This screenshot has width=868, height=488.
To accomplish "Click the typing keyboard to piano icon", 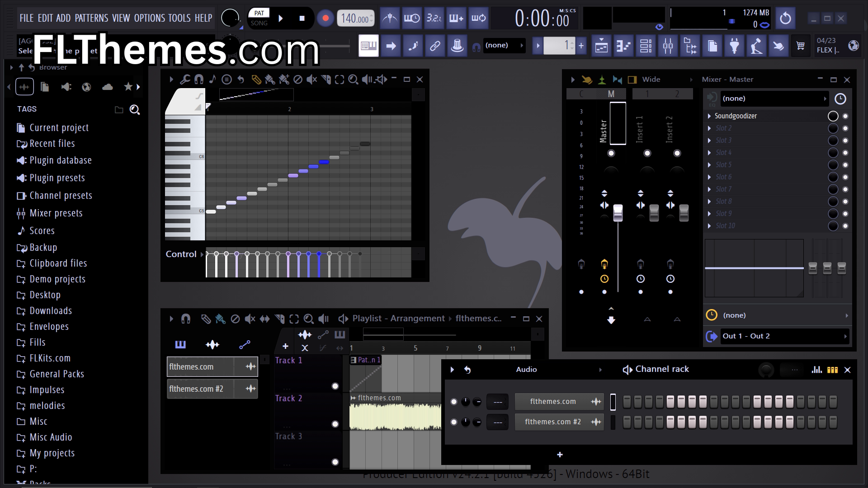I will pos(368,46).
